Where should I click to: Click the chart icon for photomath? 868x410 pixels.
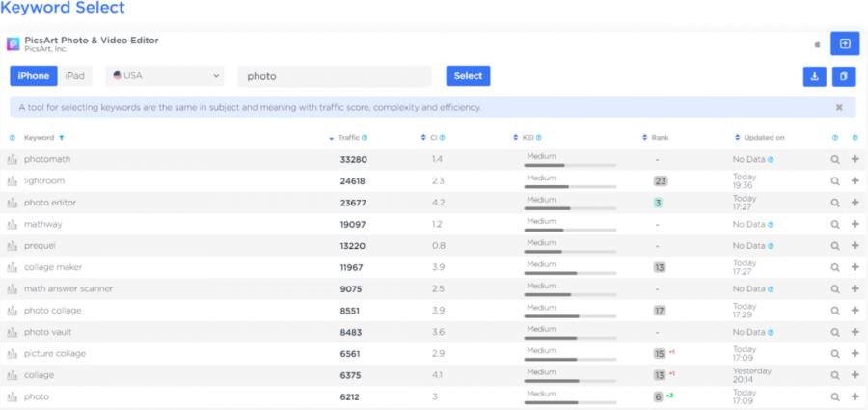[13, 159]
